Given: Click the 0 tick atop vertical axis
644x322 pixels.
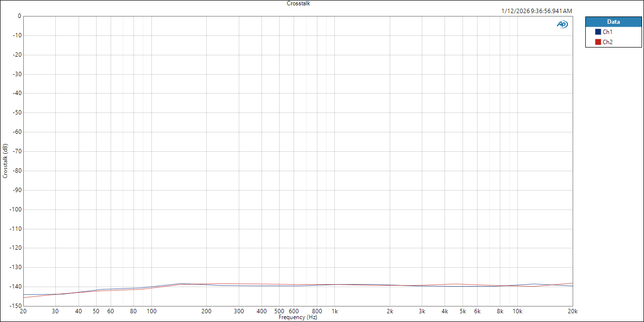Looking at the screenshot, I should 19,16.
